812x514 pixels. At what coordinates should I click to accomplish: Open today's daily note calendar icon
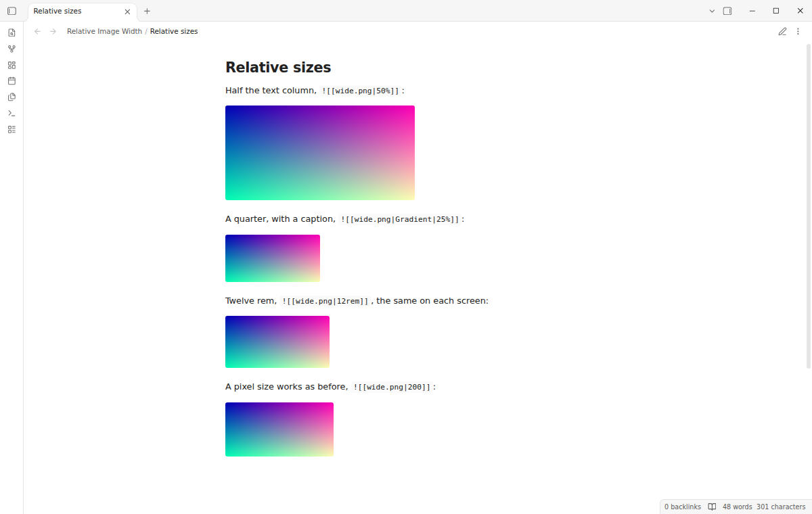coord(12,80)
